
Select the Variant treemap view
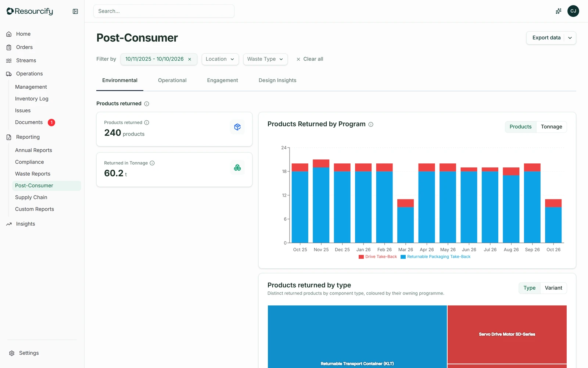click(x=553, y=288)
